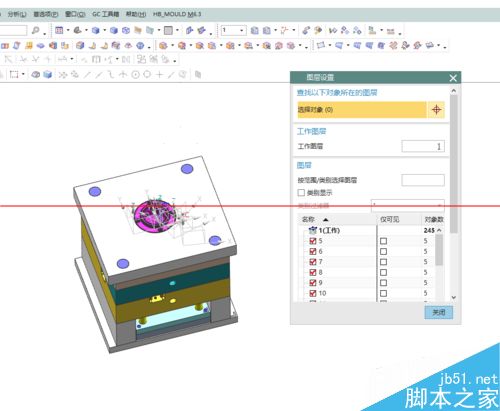Image resolution: width=500 pixels, height=411 pixels.
Task: Uncheck the layer 8 checkbox
Action: tap(313, 272)
